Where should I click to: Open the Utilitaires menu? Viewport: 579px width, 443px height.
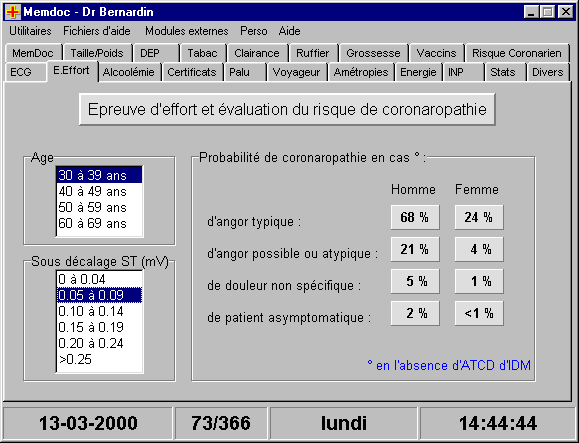30,31
